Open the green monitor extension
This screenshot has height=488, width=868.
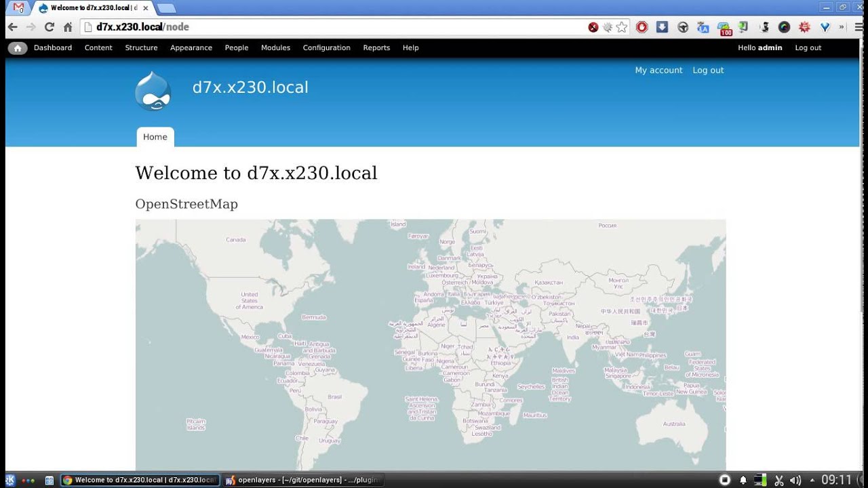pos(744,27)
